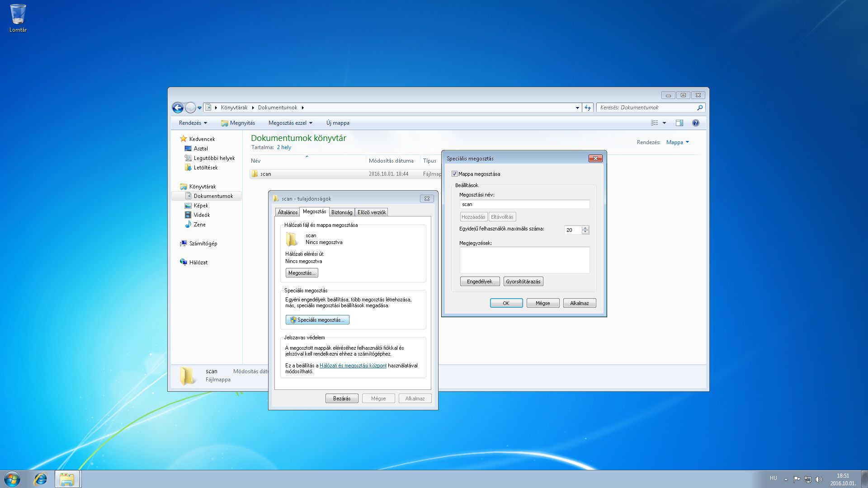
Task: Switch to the Megosztás tab
Action: click(314, 211)
